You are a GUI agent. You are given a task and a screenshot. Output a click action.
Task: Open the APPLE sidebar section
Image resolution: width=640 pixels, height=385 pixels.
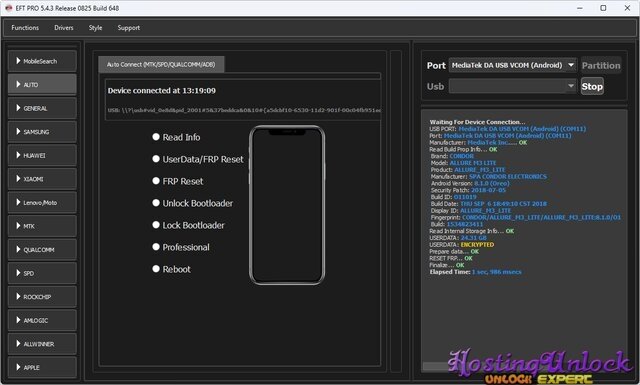pyautogui.click(x=42, y=367)
